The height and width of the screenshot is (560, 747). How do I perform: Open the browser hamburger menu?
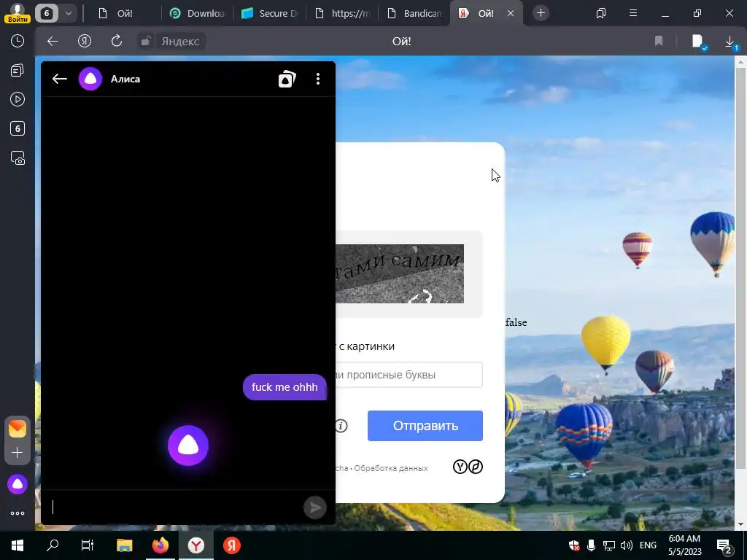click(633, 13)
